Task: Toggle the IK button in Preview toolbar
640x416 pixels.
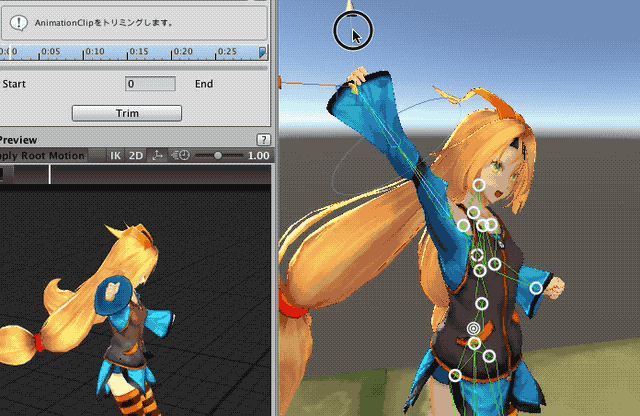Action: point(116,156)
